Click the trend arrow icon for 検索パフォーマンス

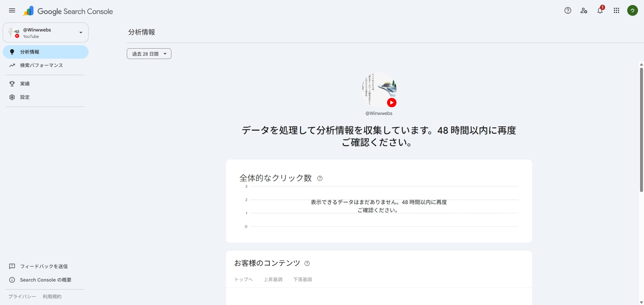[12, 65]
